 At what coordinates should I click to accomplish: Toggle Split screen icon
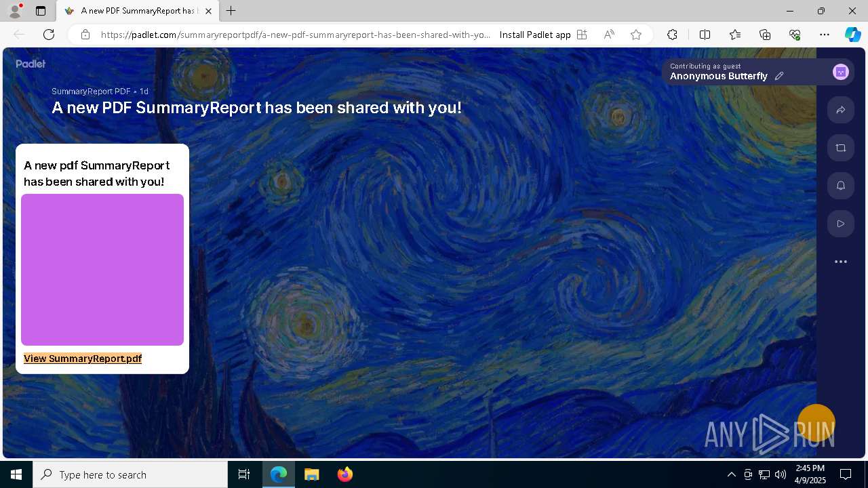[x=705, y=35]
